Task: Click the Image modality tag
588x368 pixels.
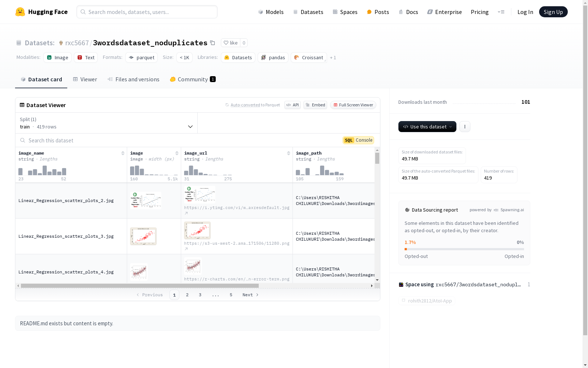Action: 57,57
